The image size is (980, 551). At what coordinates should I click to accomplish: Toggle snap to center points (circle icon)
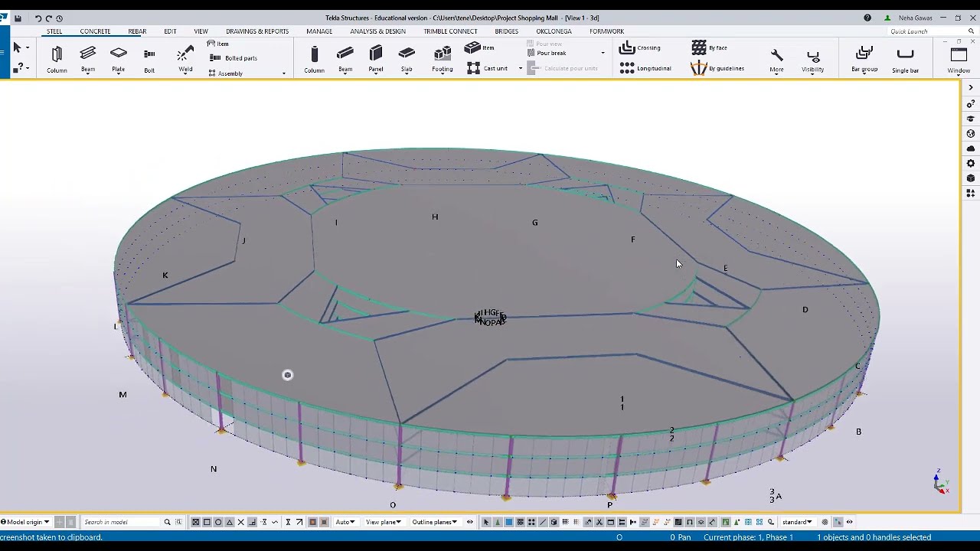[x=218, y=522]
